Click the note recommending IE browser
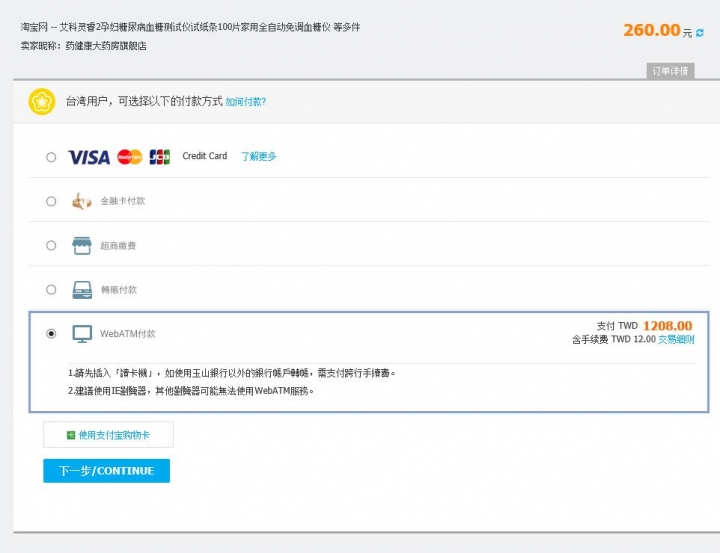 click(x=191, y=391)
